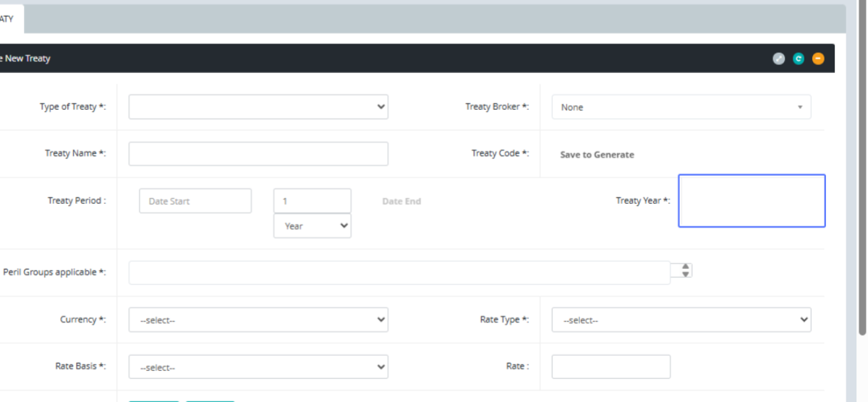Click the teal refresh panel icon

[x=799, y=59]
